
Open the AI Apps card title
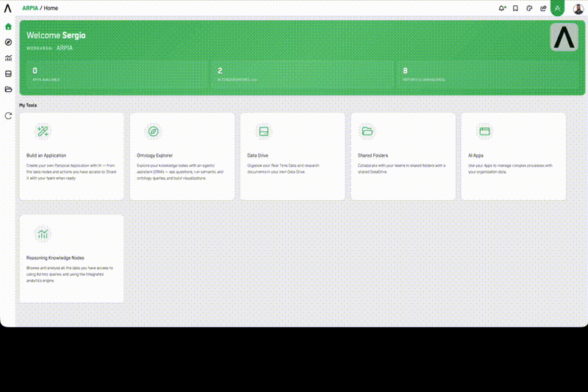[476, 155]
